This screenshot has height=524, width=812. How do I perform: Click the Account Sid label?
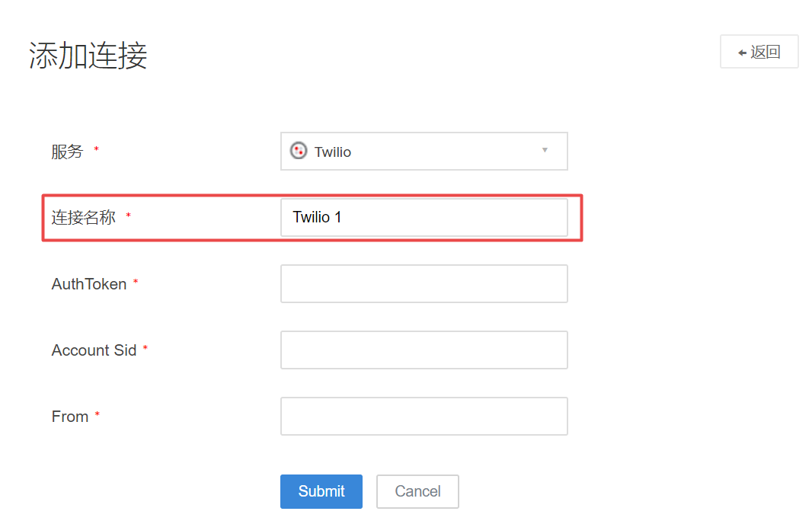94,350
